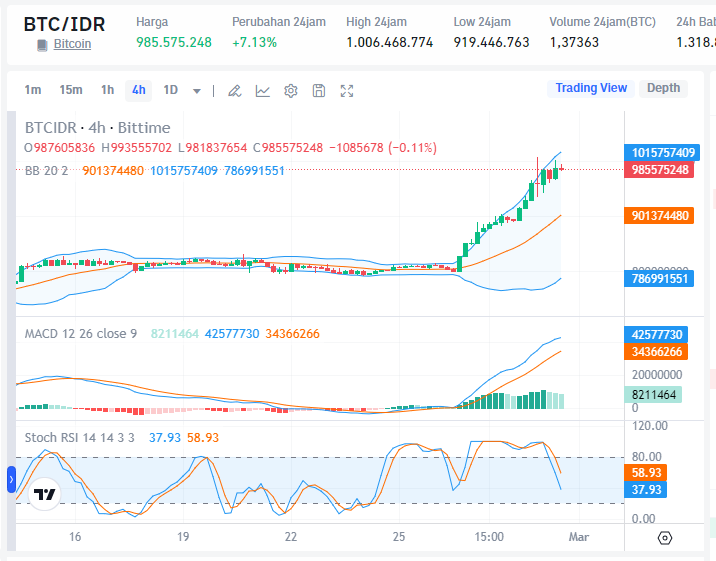This screenshot has width=716, height=561.
Task: Click the Stoch RSI 14 14 3 3 legend
Action: [79, 438]
